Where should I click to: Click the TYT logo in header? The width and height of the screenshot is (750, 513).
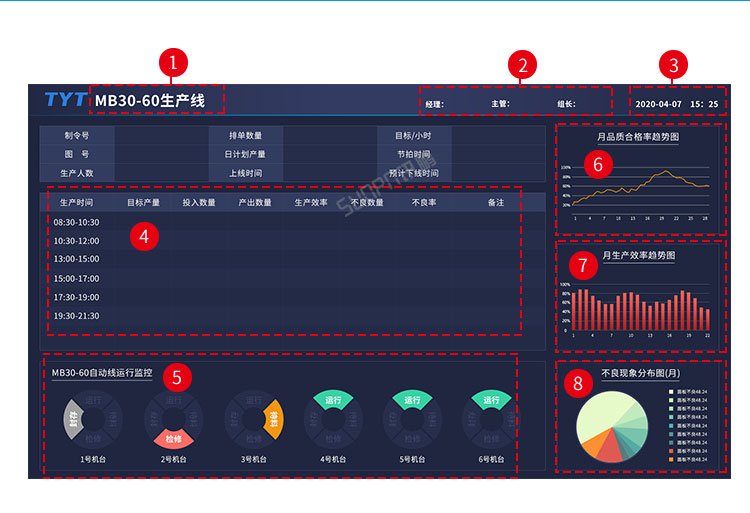pos(65,100)
